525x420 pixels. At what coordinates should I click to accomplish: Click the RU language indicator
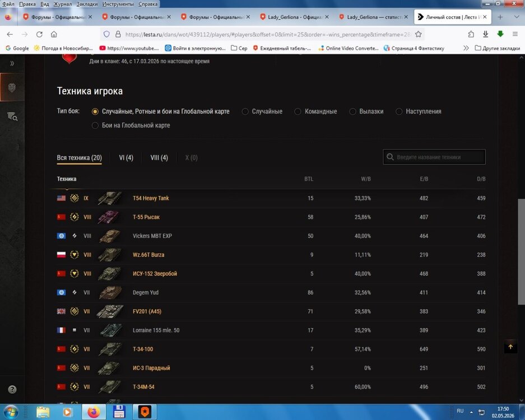pos(460,410)
